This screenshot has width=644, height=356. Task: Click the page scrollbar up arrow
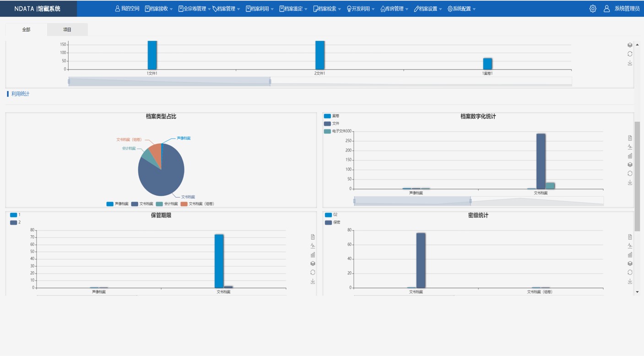637,45
